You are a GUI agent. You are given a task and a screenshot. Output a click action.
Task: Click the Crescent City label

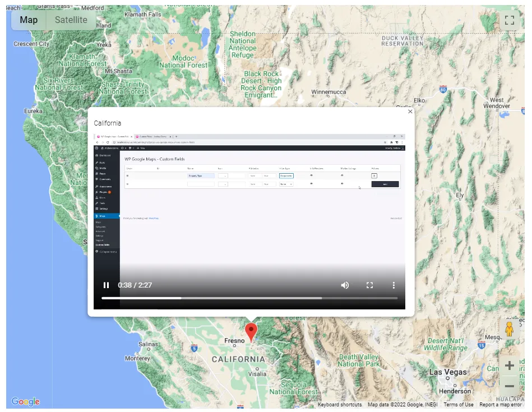point(31,44)
